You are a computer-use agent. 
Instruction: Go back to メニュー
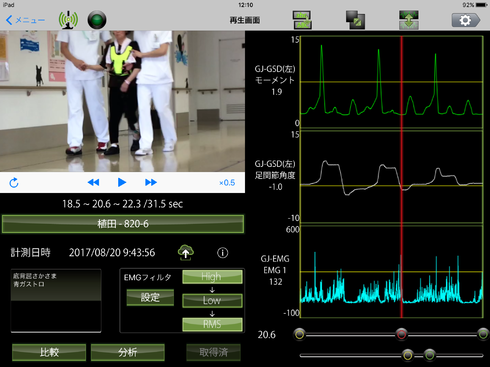(x=25, y=20)
